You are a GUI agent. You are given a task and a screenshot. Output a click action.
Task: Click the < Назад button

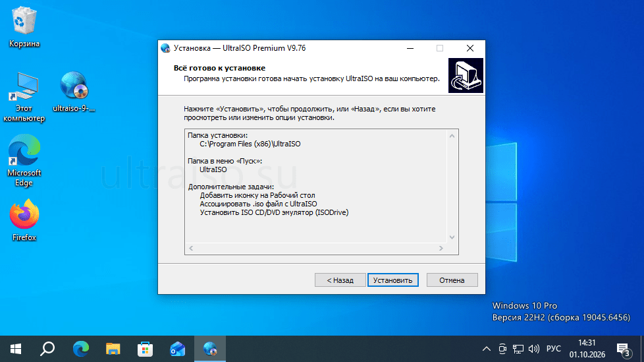340,280
